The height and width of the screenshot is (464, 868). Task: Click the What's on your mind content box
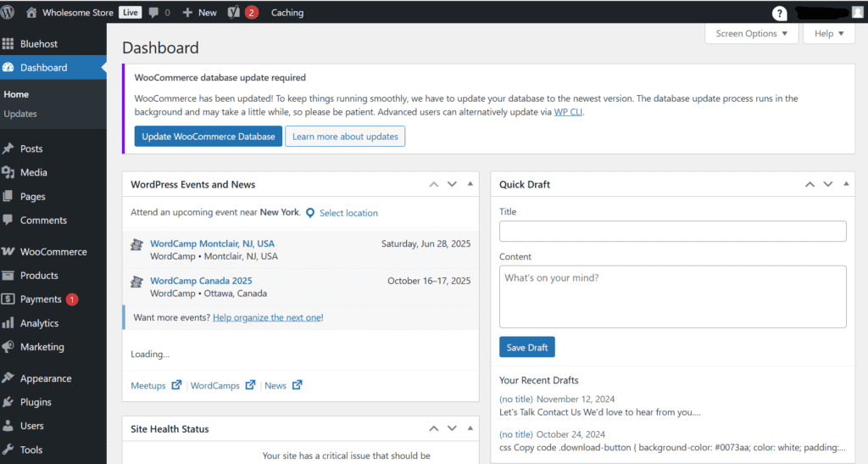point(672,297)
